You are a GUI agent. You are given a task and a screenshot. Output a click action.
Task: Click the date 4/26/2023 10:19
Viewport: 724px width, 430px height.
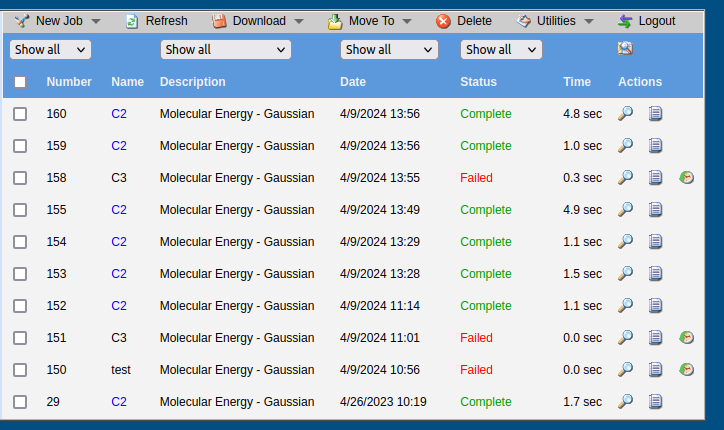click(x=383, y=402)
